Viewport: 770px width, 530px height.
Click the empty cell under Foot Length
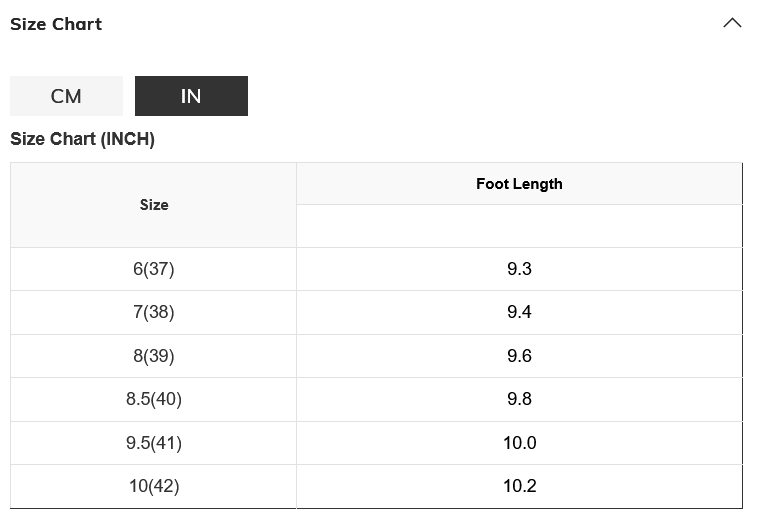[519, 226]
